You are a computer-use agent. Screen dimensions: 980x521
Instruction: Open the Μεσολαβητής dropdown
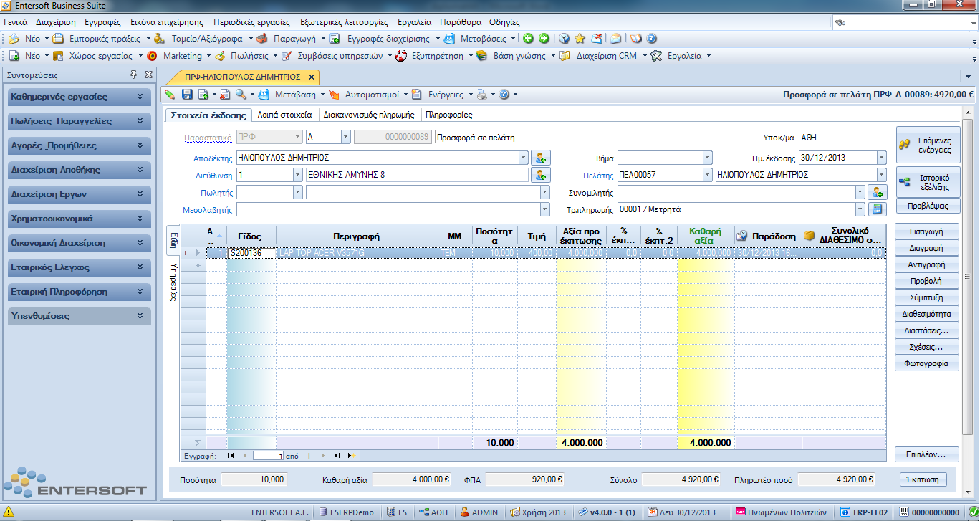pyautogui.click(x=544, y=209)
